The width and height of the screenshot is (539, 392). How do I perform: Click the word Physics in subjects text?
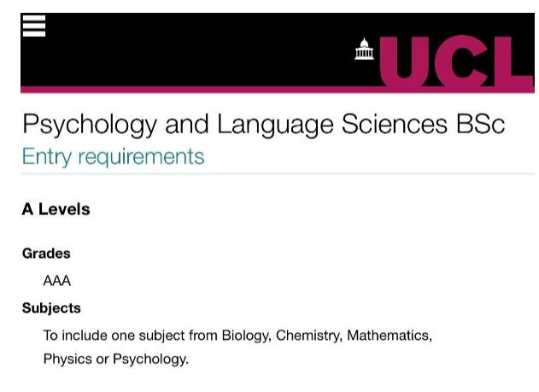[67, 359]
